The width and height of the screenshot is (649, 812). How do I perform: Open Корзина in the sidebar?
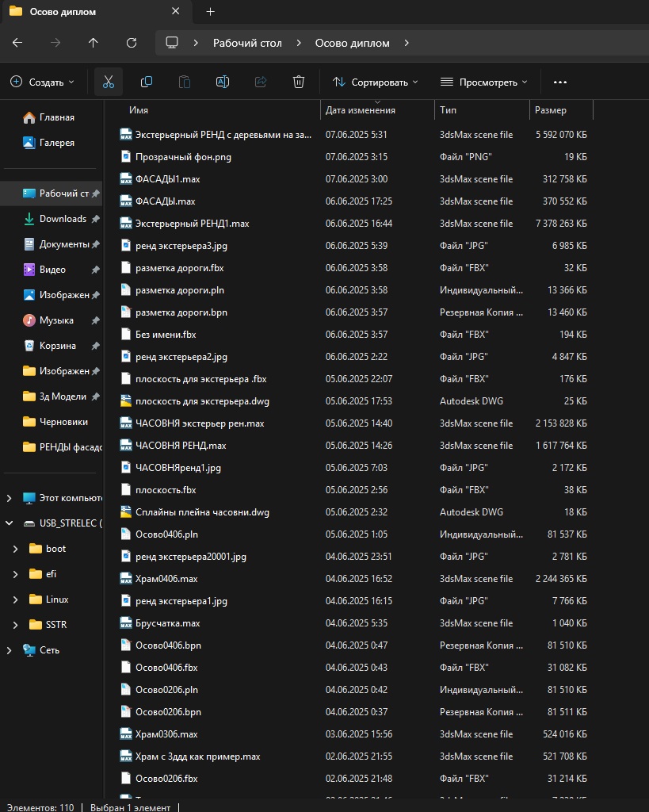coord(52,346)
